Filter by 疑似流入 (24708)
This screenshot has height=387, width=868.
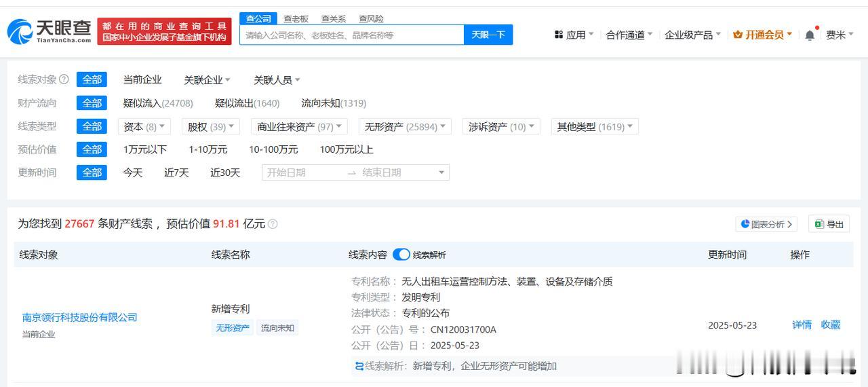[158, 103]
